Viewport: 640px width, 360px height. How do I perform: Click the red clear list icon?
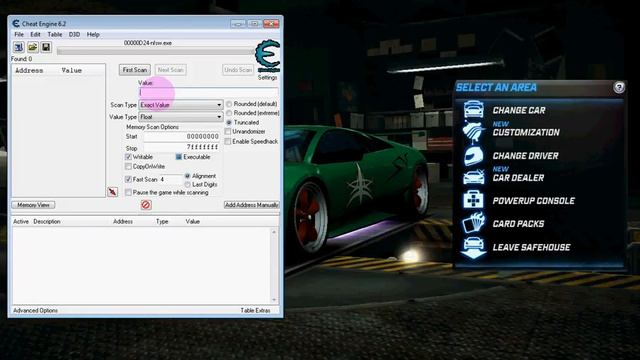tap(146, 205)
